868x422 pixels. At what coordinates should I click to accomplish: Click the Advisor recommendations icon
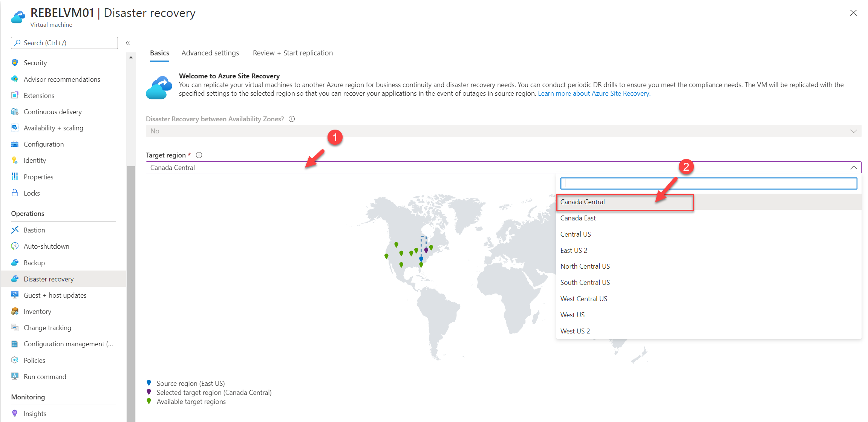point(15,79)
